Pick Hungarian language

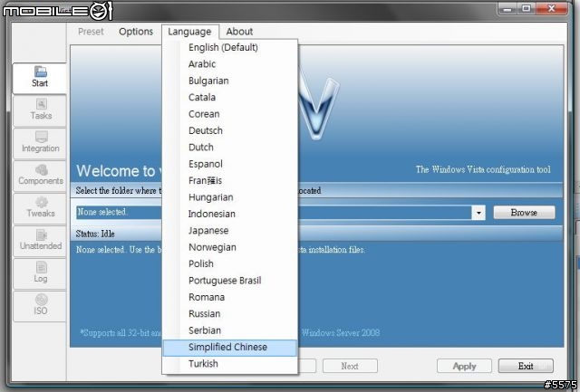click(x=229, y=197)
